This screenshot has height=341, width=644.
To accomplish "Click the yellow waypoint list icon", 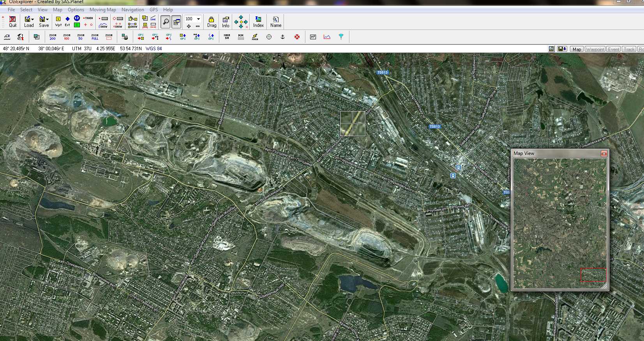I will 145,18.
